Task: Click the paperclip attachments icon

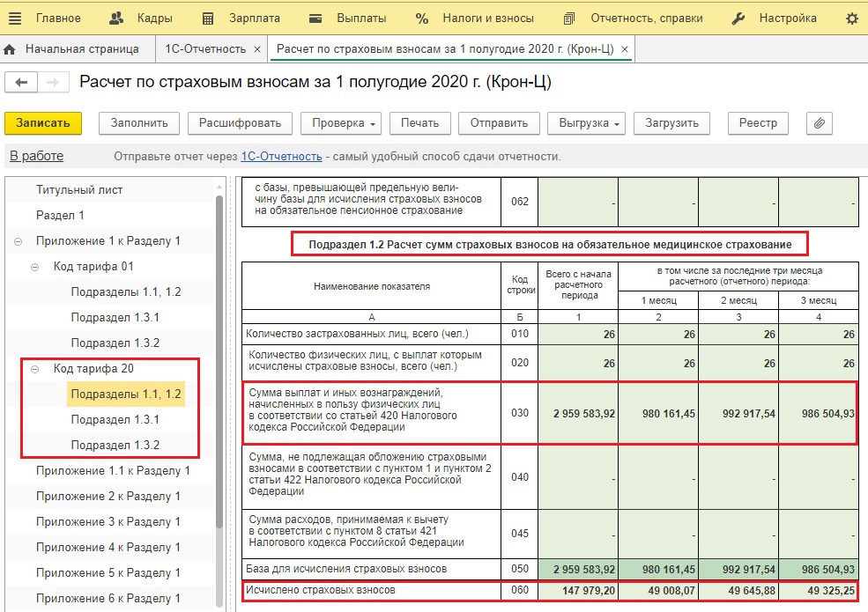Action: pos(820,123)
